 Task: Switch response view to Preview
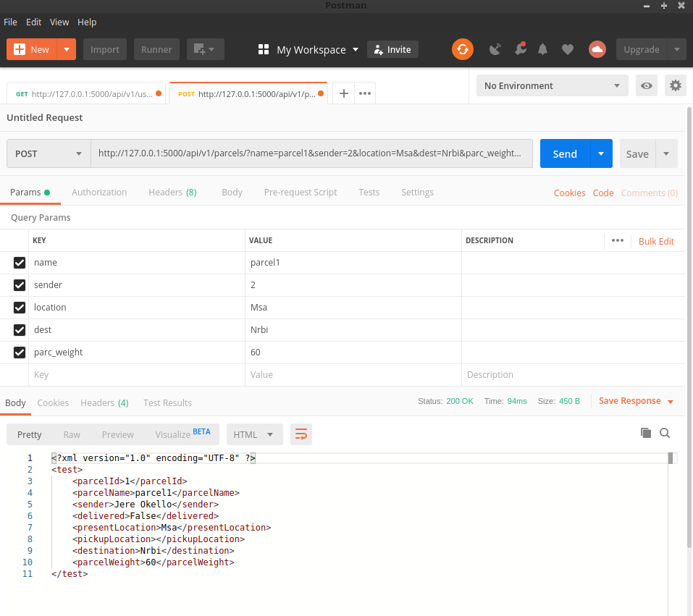click(x=117, y=434)
